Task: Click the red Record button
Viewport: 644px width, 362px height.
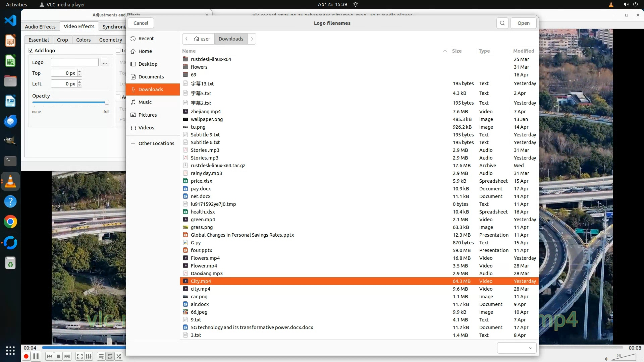Action: pyautogui.click(x=26, y=356)
